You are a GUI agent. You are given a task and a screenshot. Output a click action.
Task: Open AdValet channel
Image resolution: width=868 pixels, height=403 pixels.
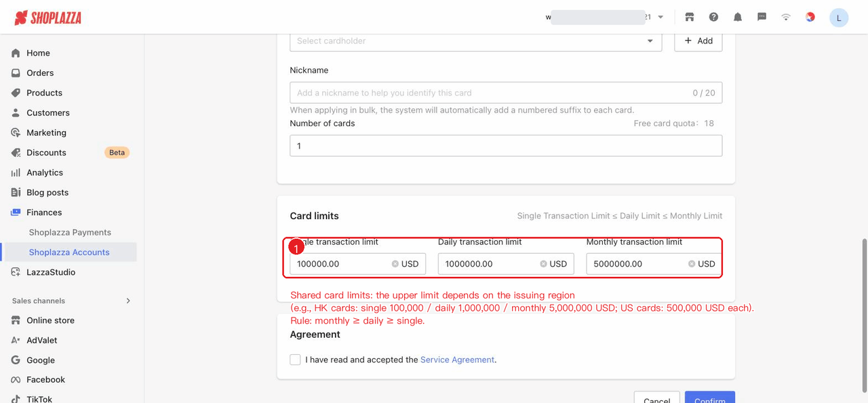tap(42, 340)
